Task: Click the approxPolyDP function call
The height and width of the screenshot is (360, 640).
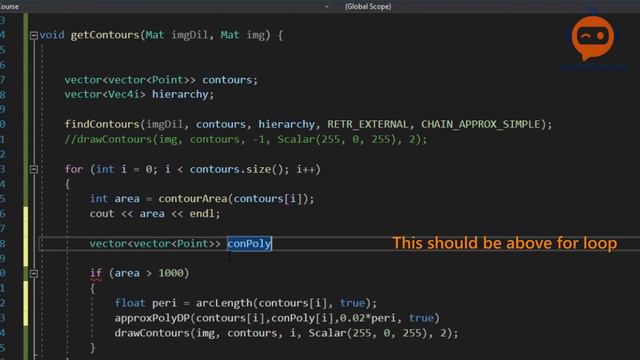Action: coord(152,318)
